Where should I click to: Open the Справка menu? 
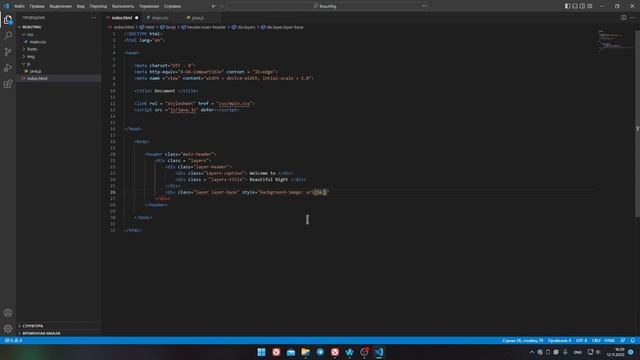click(172, 6)
